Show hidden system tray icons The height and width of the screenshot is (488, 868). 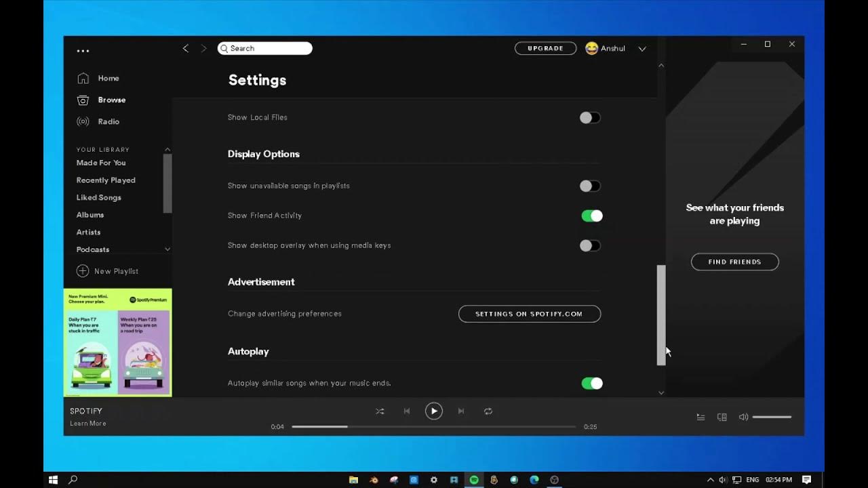click(x=711, y=480)
